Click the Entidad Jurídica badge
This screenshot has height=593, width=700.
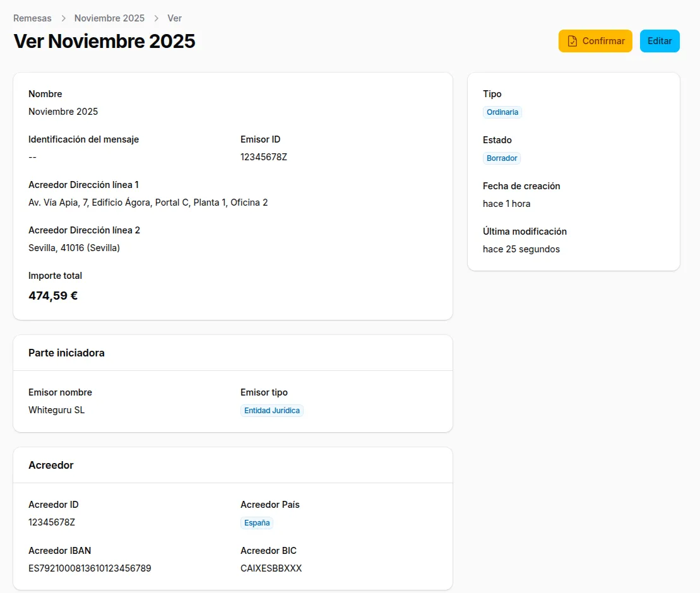[x=272, y=411]
